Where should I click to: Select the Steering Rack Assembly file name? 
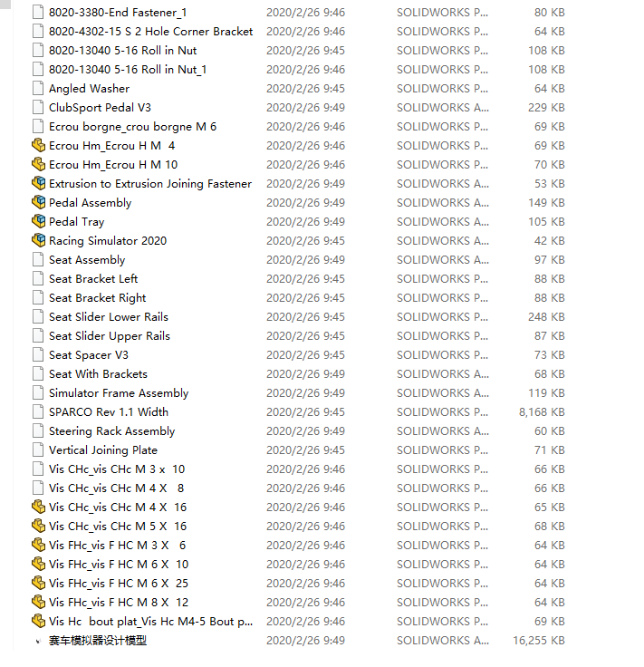(111, 431)
